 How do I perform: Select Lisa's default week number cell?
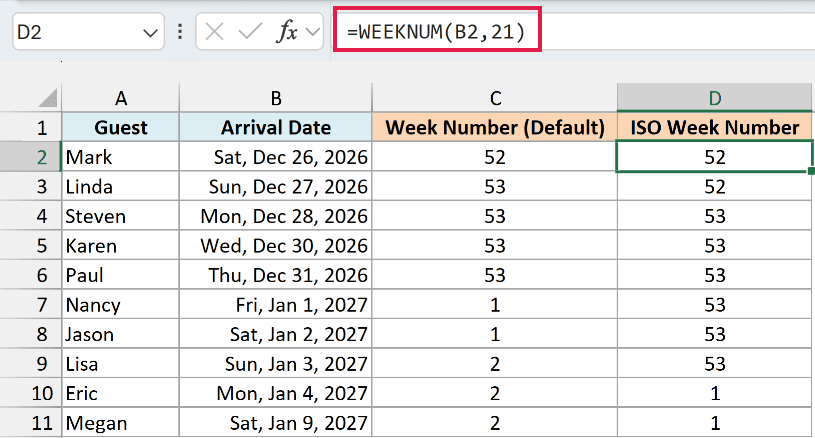[x=495, y=364]
